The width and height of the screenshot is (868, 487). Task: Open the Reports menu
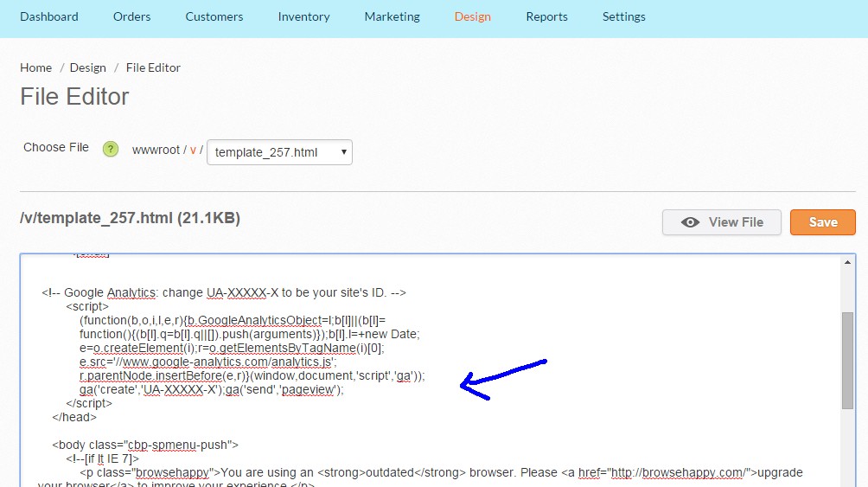click(547, 16)
